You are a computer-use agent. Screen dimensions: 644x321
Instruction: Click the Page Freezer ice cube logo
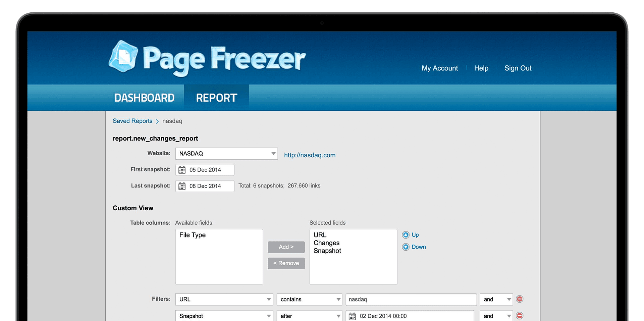123,57
